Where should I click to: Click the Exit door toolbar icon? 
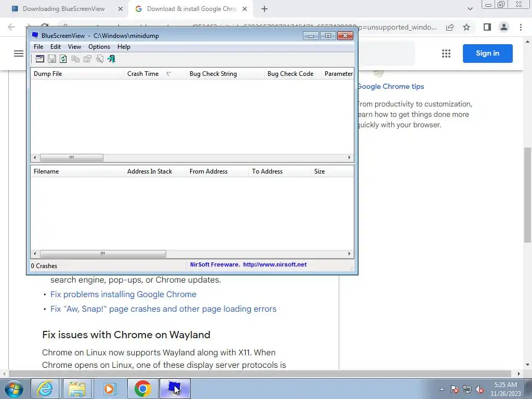[x=111, y=59]
